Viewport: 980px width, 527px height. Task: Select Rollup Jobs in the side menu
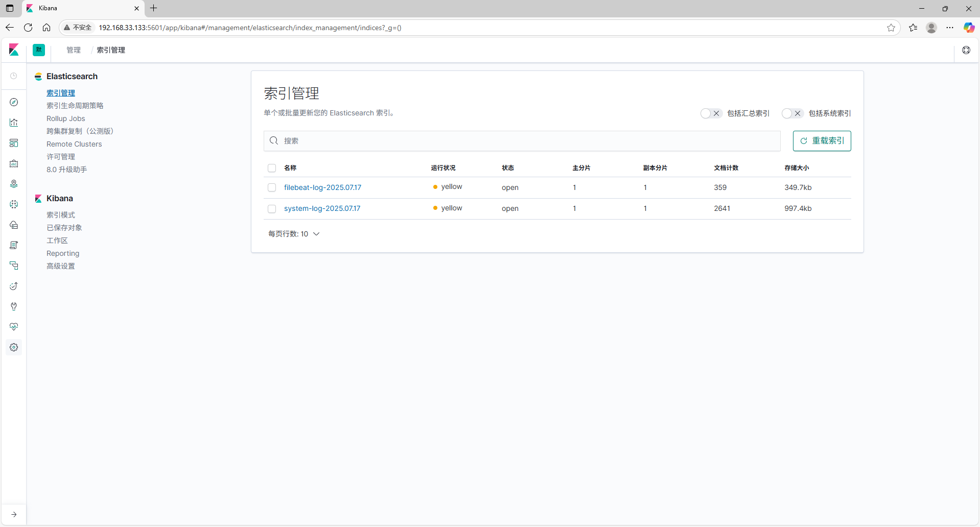pyautogui.click(x=66, y=118)
